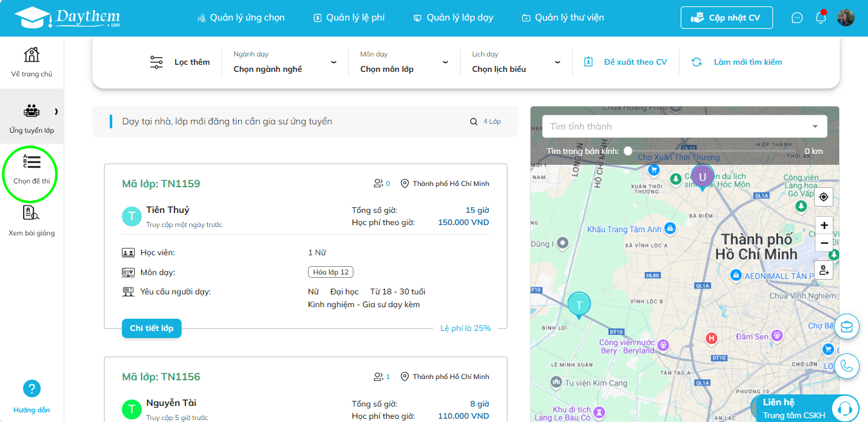Open Quản lý ứng chọn menu
This screenshot has height=422, width=868.
pos(241,18)
